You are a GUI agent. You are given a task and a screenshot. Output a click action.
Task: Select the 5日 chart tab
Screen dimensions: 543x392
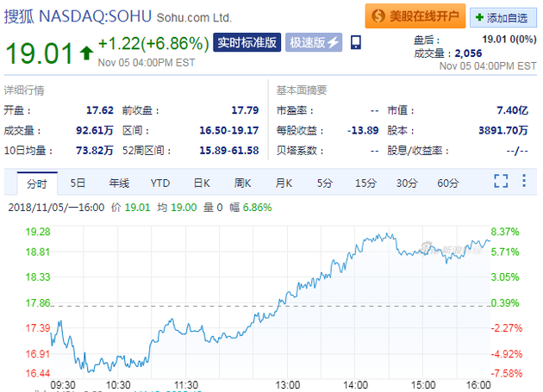78,183
